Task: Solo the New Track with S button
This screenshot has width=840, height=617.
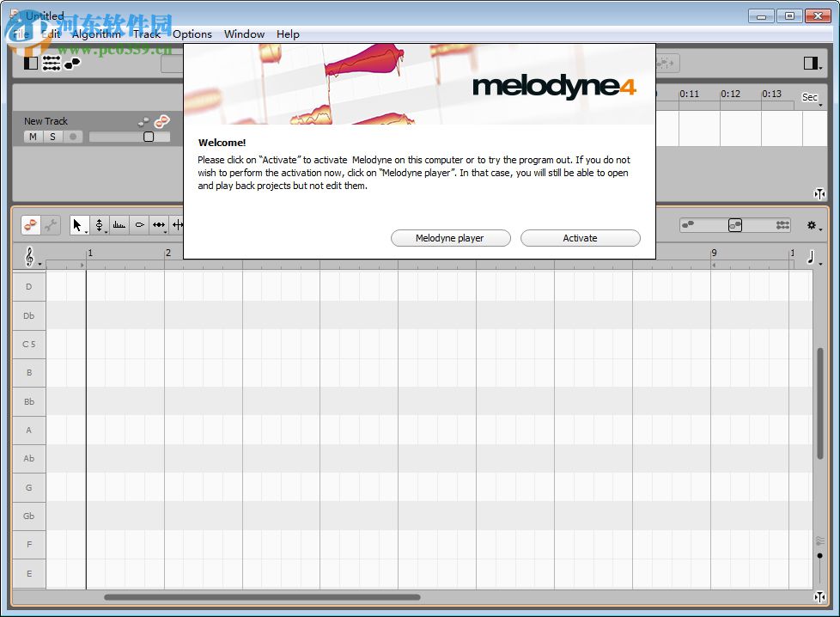Action: click(x=52, y=136)
